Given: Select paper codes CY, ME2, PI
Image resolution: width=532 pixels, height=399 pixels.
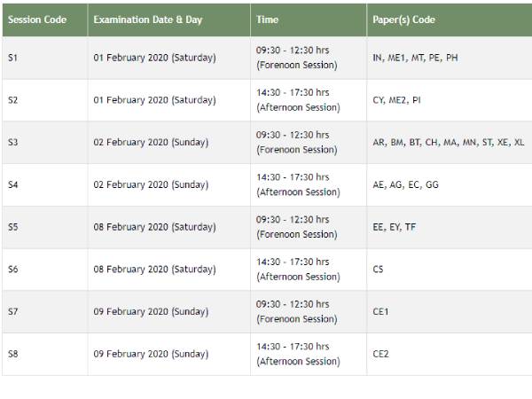Looking at the screenshot, I should (396, 100).
